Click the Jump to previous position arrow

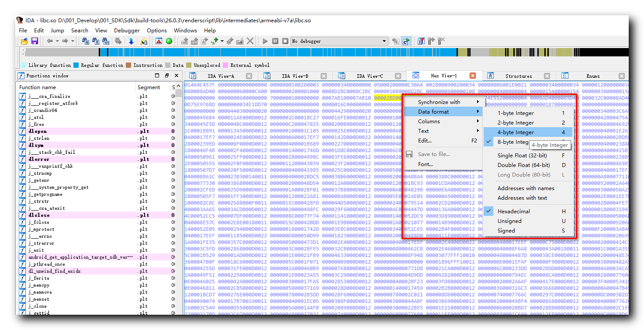[x=49, y=41]
